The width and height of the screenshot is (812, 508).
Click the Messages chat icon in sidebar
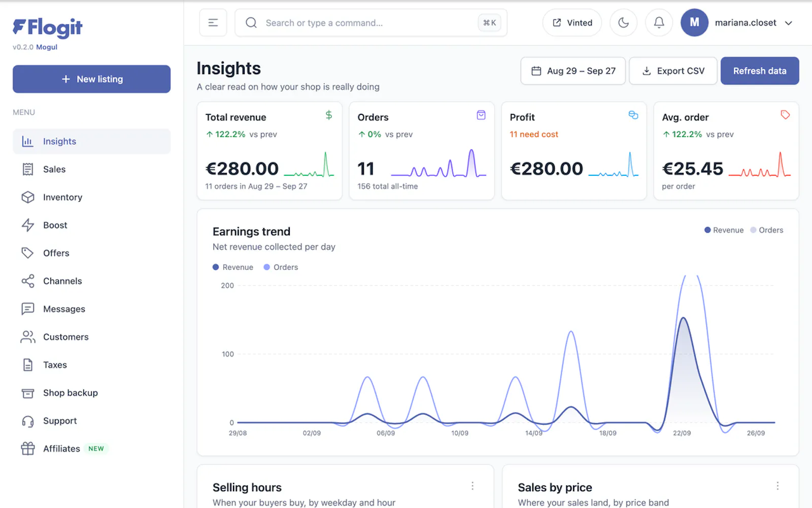(x=27, y=309)
